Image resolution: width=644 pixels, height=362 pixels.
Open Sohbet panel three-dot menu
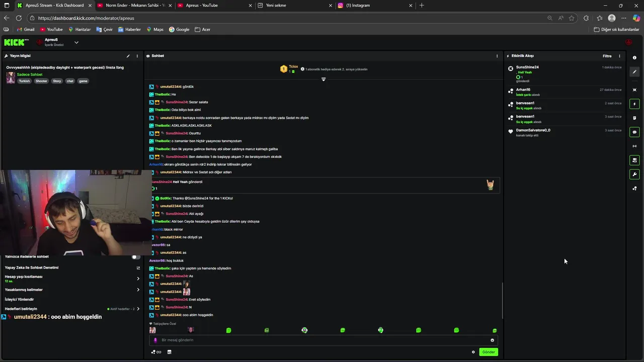497,56
